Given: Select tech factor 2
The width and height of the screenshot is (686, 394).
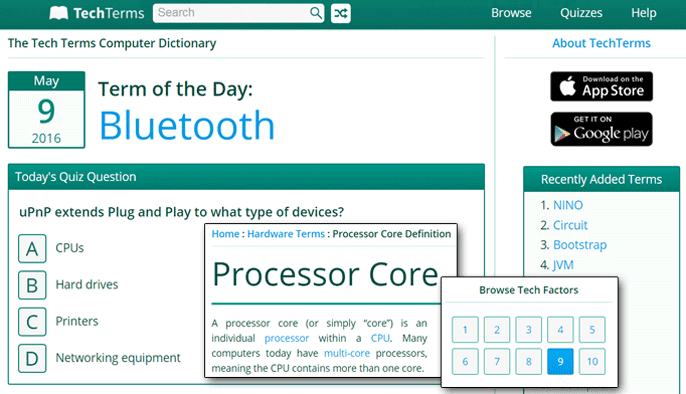Looking at the screenshot, I should 497,330.
